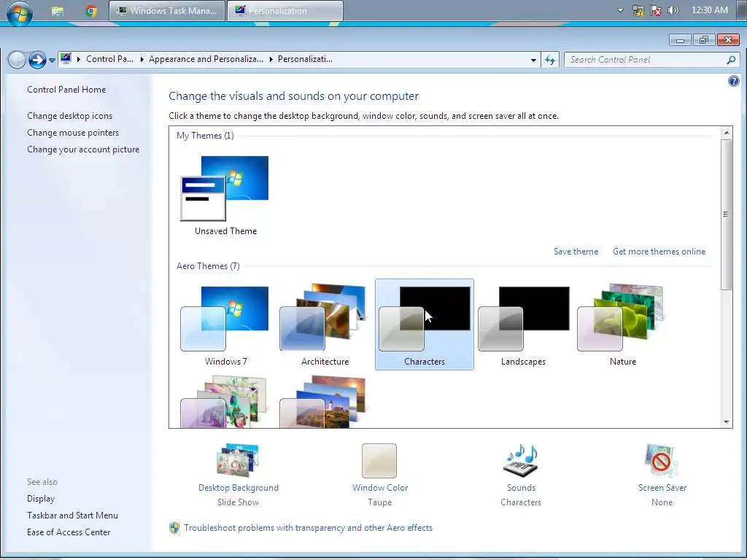The image size is (747, 560).
Task: Open the Desktop Background slide show icon
Action: coord(238,460)
